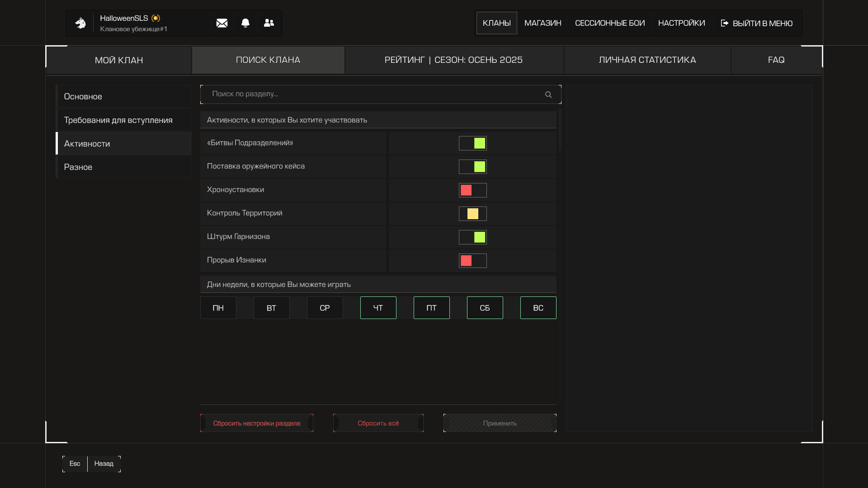Switch to Рейтинг сезон tab
Screen dimensions: 868x488
pos(453,60)
